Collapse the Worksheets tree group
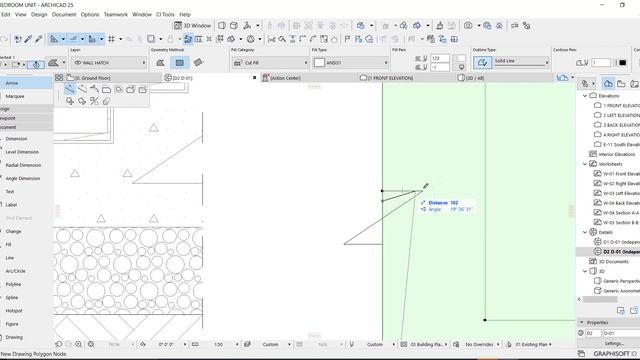Image resolution: width=640 pixels, height=360 pixels. (585, 164)
